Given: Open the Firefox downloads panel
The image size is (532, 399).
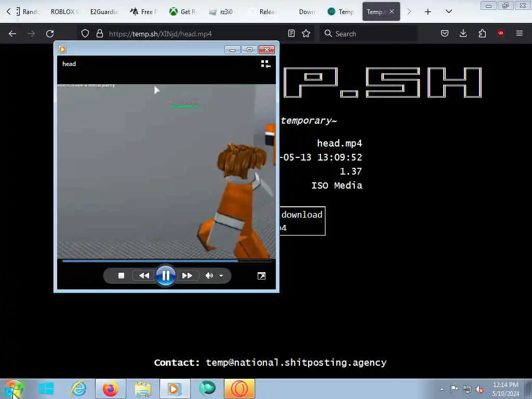Looking at the screenshot, I should click(x=463, y=33).
